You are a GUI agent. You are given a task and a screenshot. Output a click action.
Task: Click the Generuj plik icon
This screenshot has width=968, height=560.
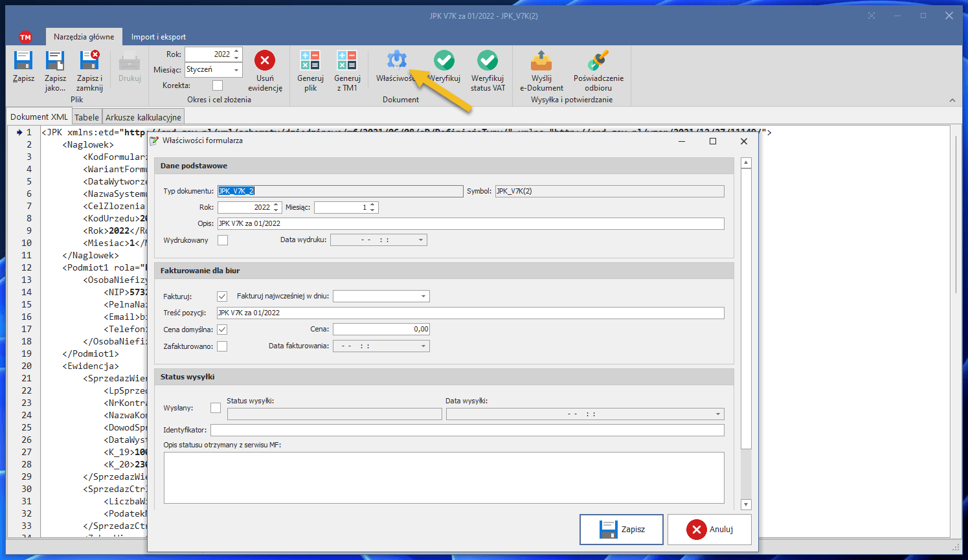click(x=310, y=62)
